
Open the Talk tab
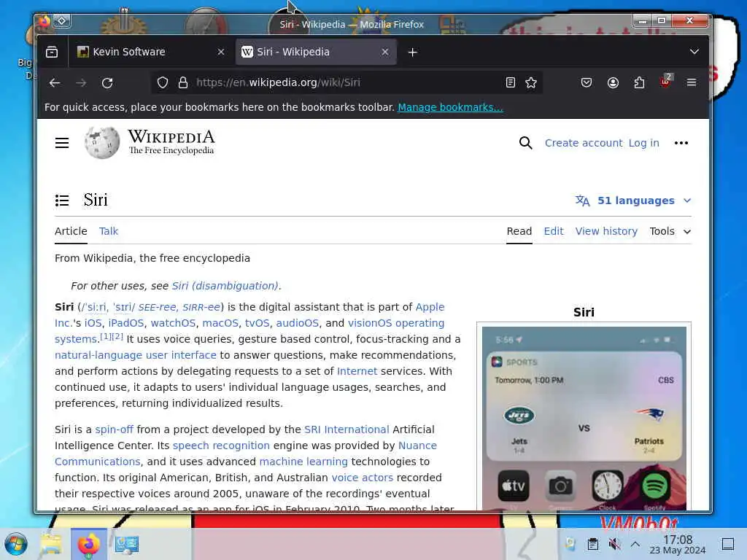pos(109,231)
